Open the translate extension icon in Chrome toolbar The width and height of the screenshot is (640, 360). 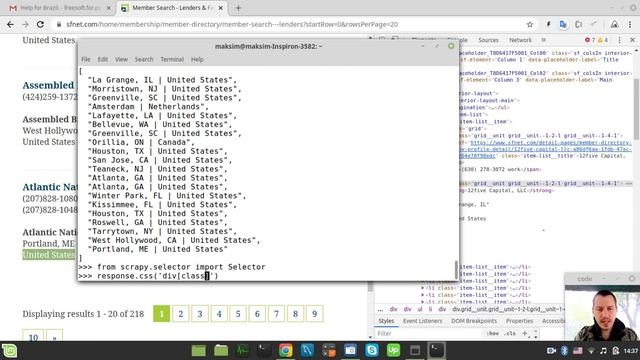pos(563,24)
